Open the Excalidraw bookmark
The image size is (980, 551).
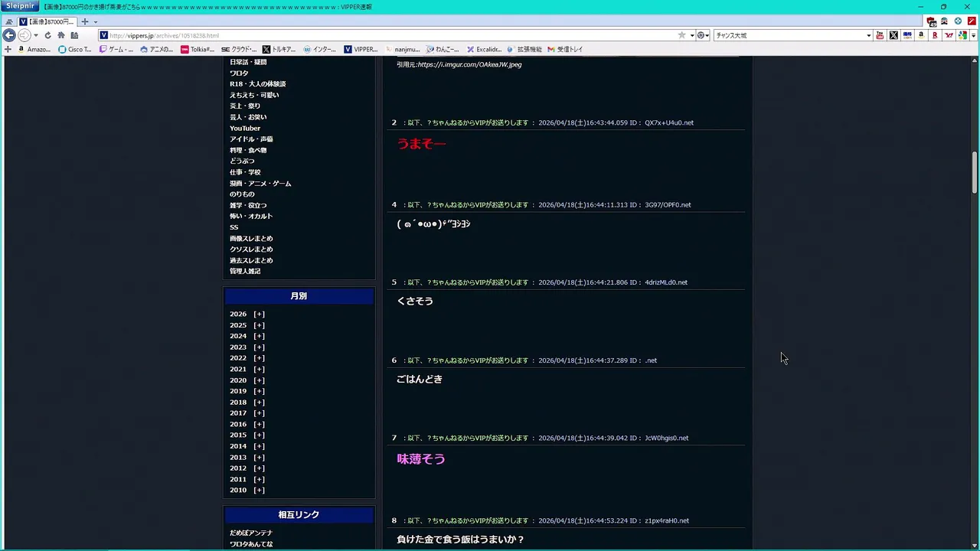pyautogui.click(x=484, y=49)
